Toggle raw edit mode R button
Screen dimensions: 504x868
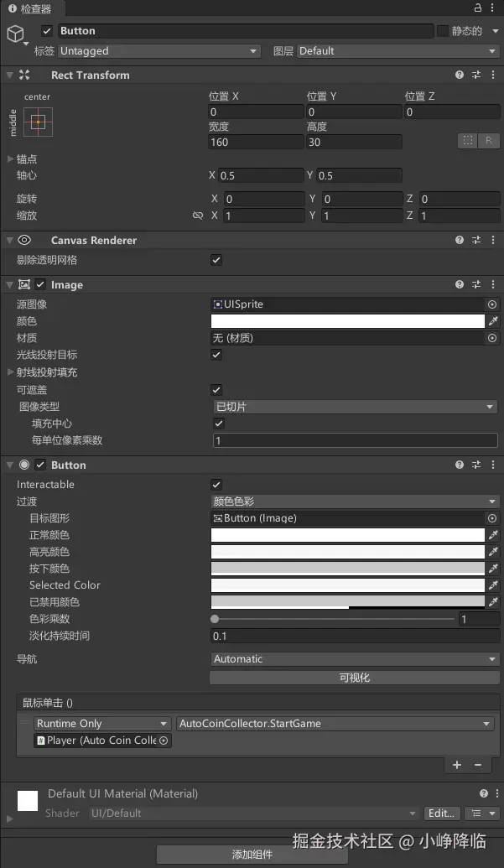coord(489,141)
